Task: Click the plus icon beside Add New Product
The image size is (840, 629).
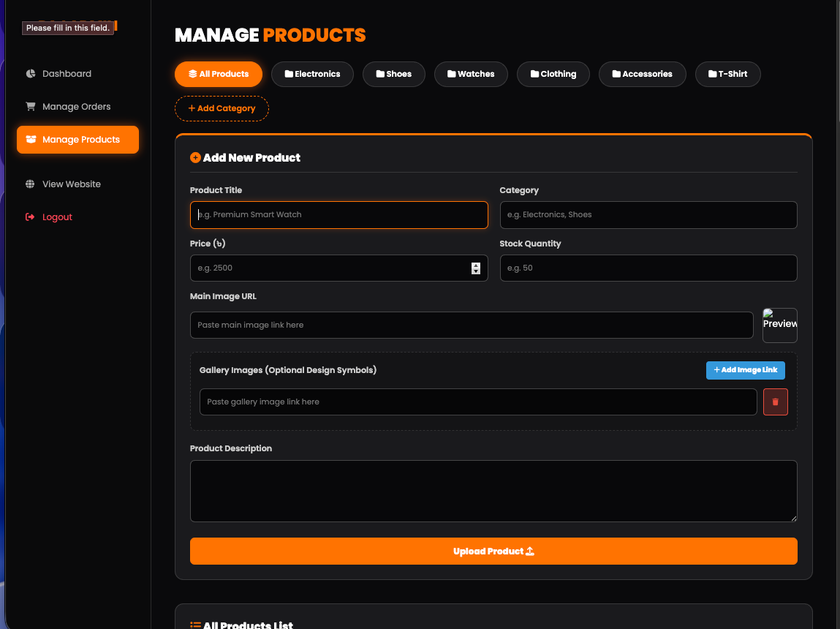Action: point(195,157)
